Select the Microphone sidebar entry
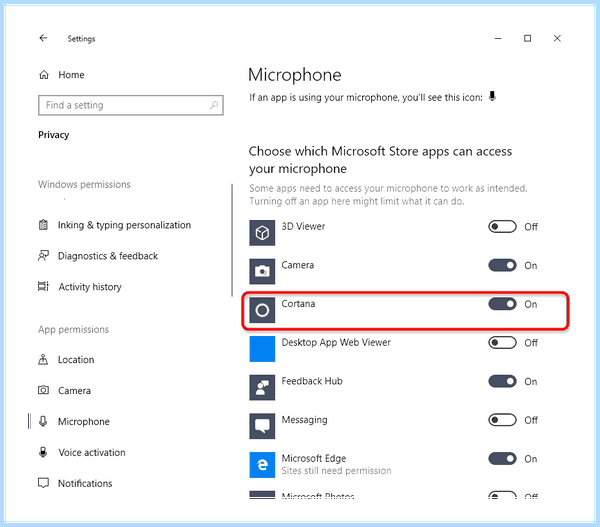600x527 pixels. 83,421
